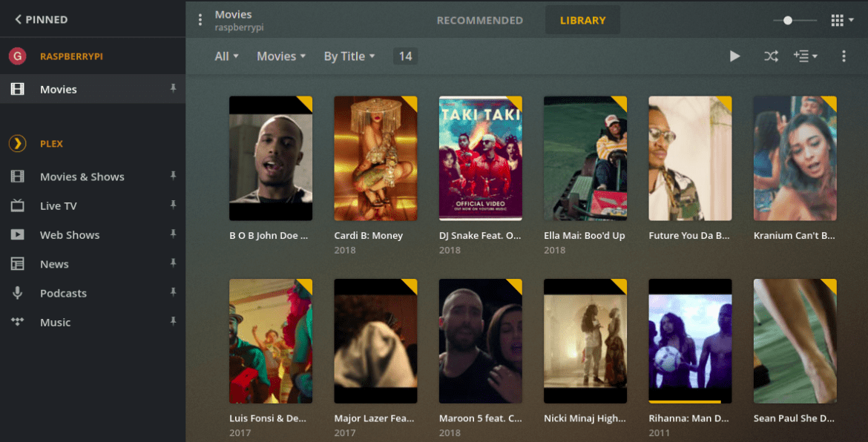Open the Nicki Minaj High... poster
Screen dimensions: 868x442
[x=585, y=340]
